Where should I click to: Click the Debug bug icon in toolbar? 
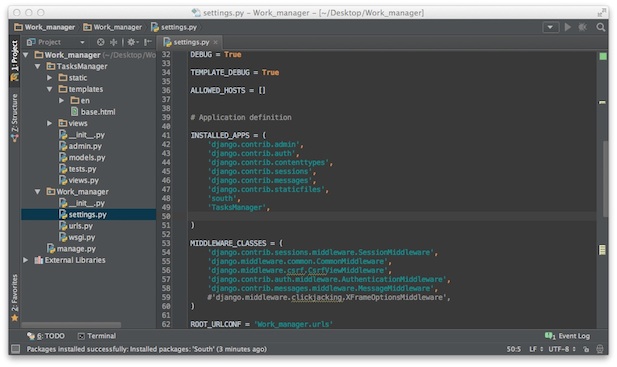point(582,27)
